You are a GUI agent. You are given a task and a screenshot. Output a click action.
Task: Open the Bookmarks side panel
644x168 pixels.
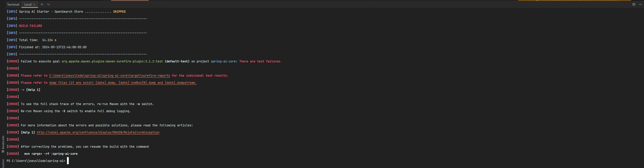pyautogui.click(x=3, y=142)
